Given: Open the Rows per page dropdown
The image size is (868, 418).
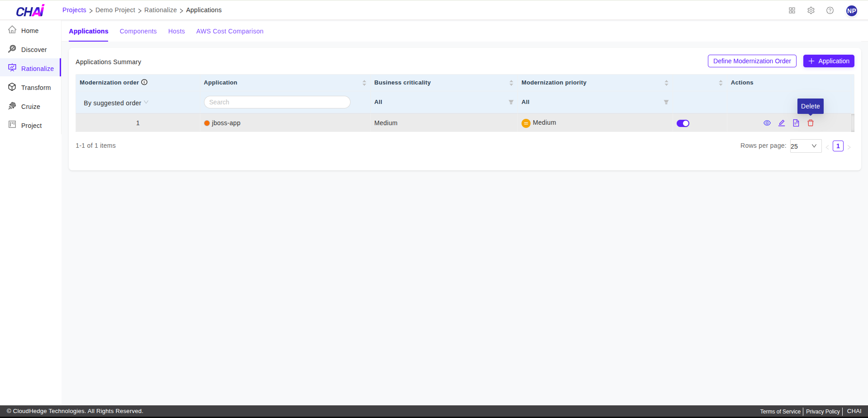Looking at the screenshot, I should [805, 146].
